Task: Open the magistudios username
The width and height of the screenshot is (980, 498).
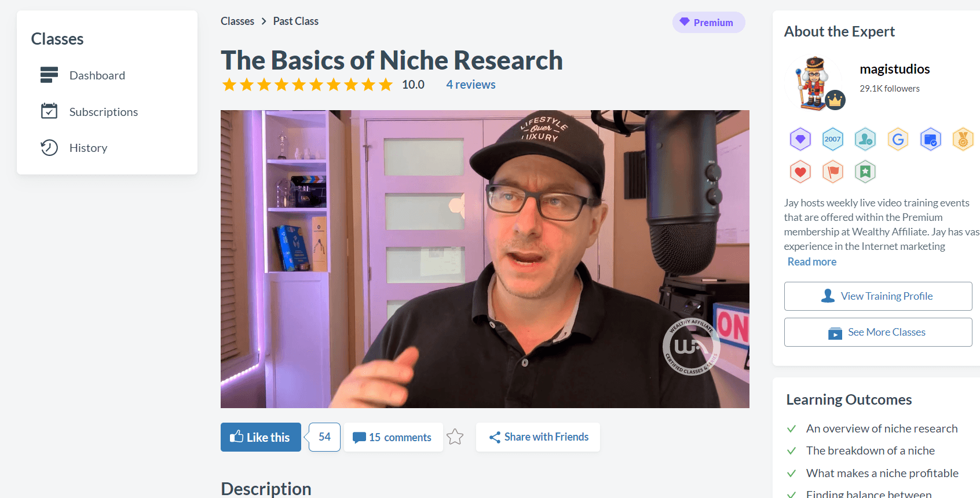Action: 895,69
